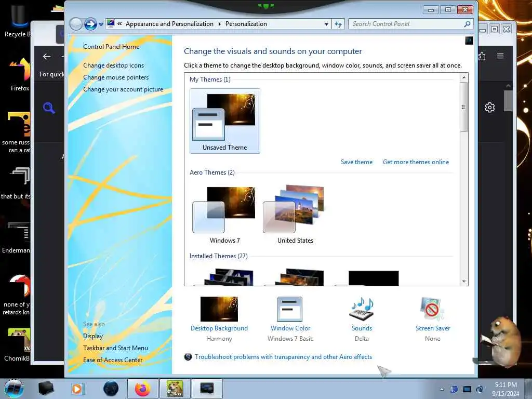Open Sounds settings icon
The image size is (532, 399).
tap(362, 309)
